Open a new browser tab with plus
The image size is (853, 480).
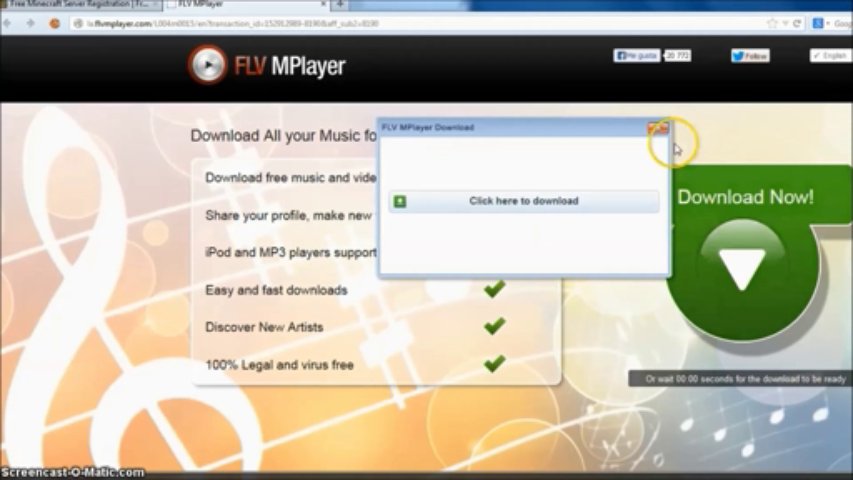click(x=340, y=5)
